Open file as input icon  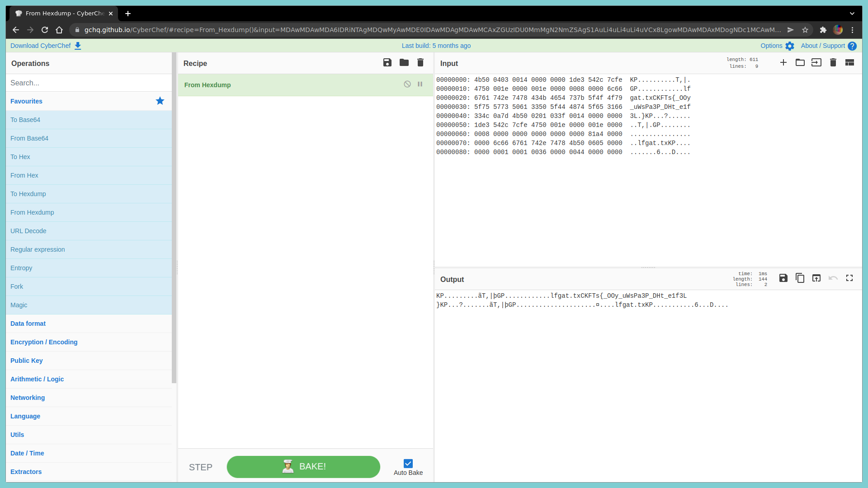816,63
